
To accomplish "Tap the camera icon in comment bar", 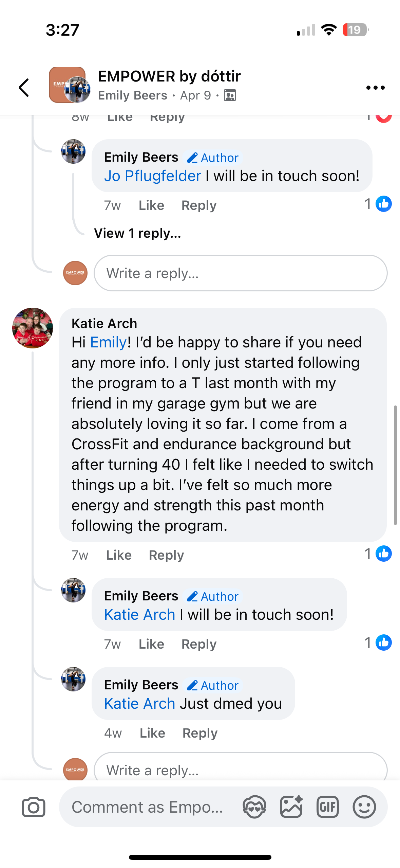I will pyautogui.click(x=33, y=807).
